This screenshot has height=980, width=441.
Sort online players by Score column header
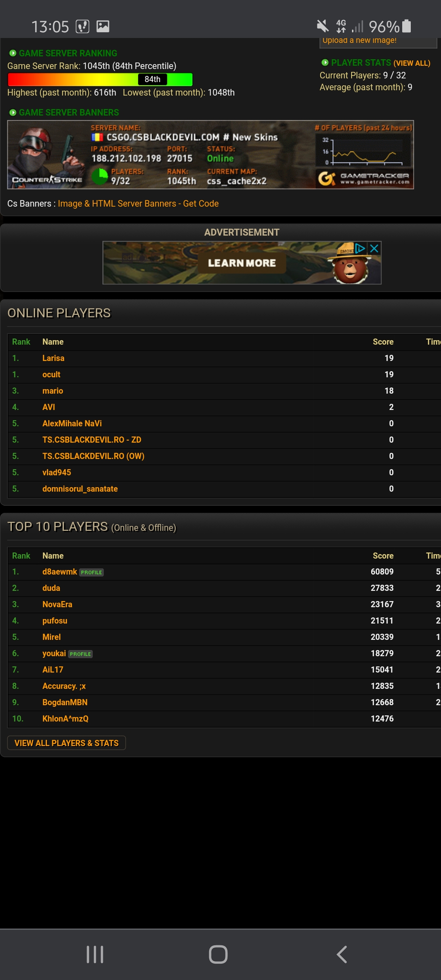click(x=383, y=342)
